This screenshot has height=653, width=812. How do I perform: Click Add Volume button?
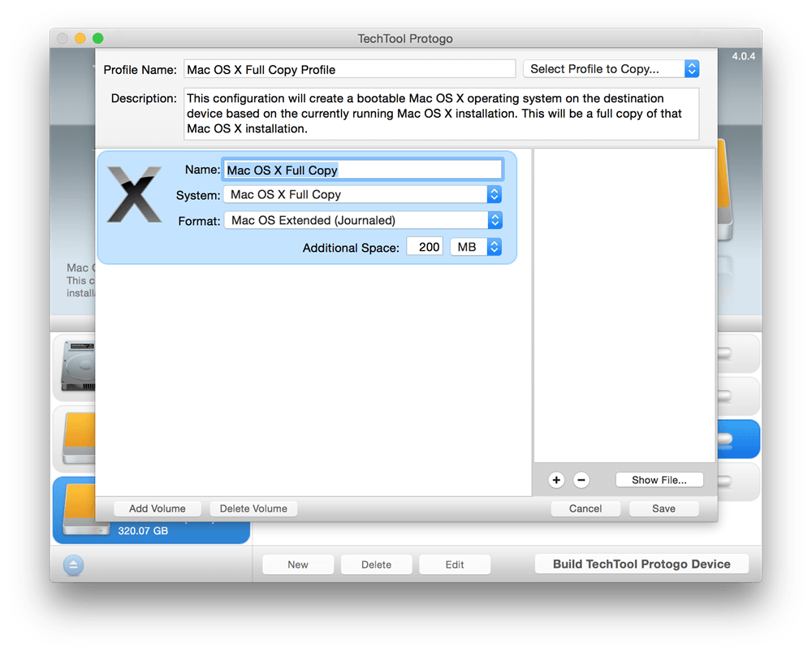tap(158, 508)
